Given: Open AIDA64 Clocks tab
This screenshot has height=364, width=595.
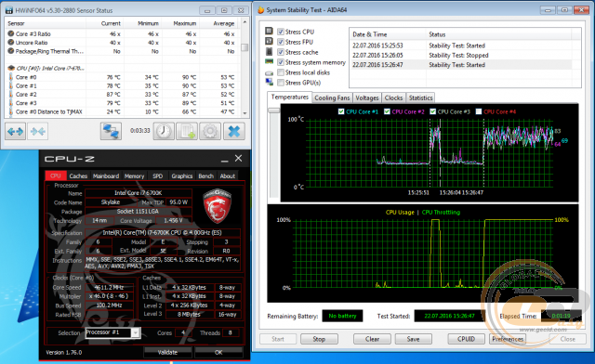Looking at the screenshot, I should tap(393, 97).
